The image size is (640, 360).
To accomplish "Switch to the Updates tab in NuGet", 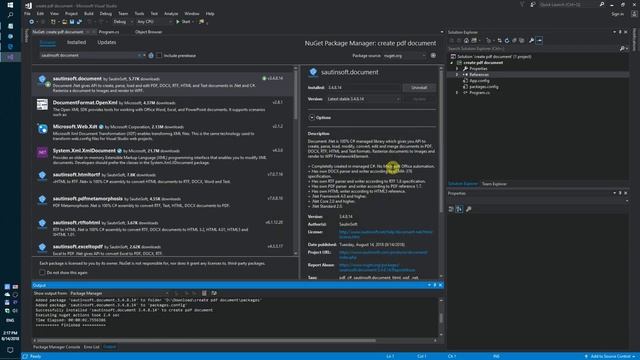I will tap(107, 42).
